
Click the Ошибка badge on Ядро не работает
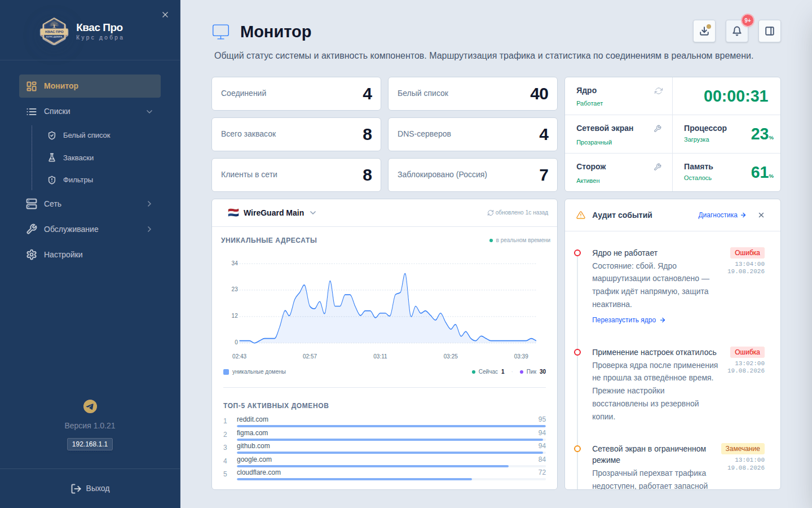(x=747, y=253)
